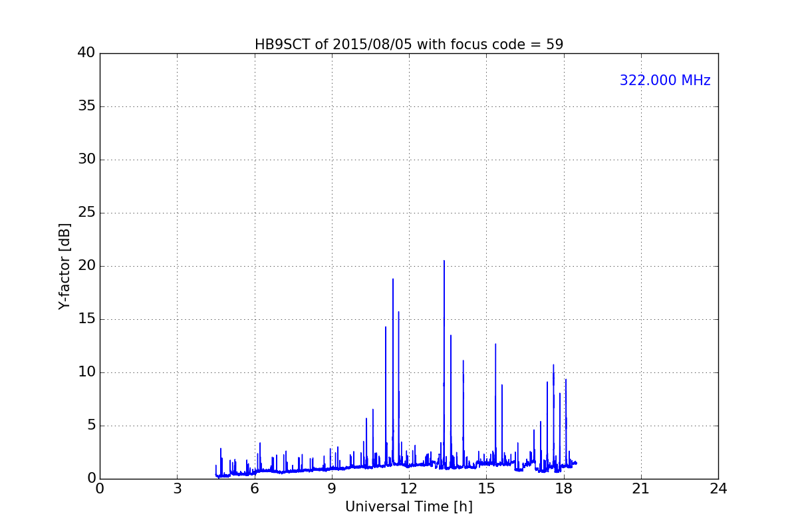Click y-axis tick label "10"

(86, 372)
